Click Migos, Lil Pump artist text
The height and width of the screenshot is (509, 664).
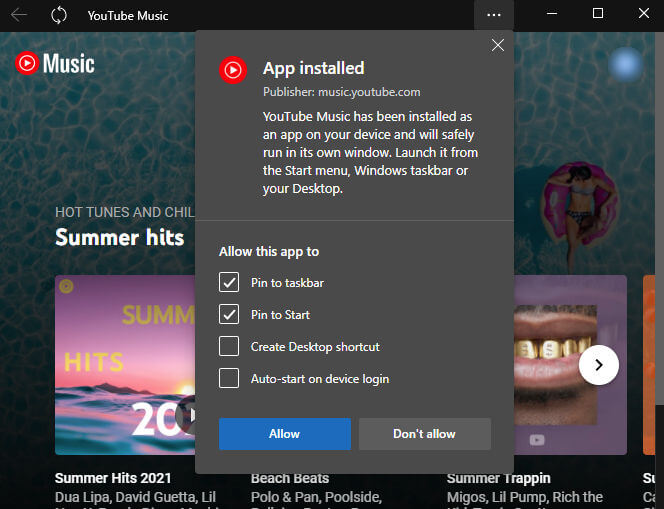point(525,497)
